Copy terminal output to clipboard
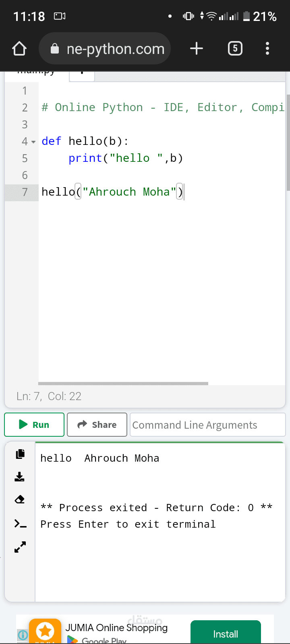 20,454
